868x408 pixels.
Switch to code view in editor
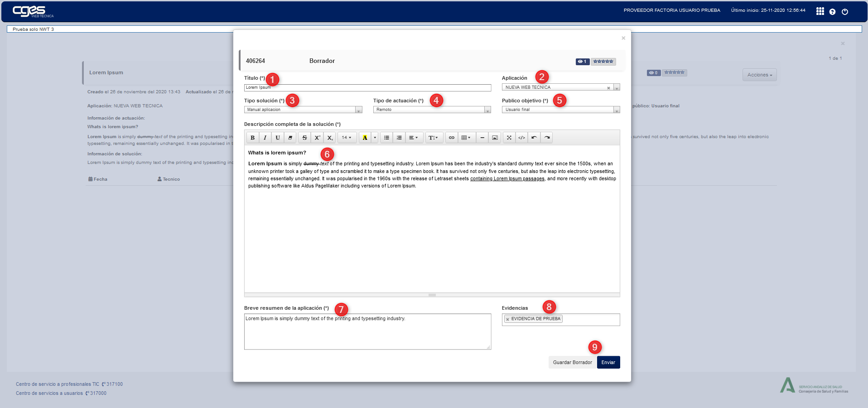pyautogui.click(x=522, y=138)
